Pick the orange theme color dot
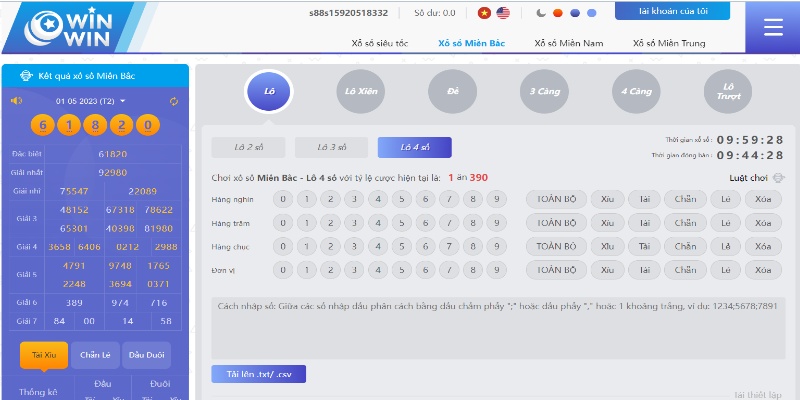The height and width of the screenshot is (400, 800). coord(558,13)
